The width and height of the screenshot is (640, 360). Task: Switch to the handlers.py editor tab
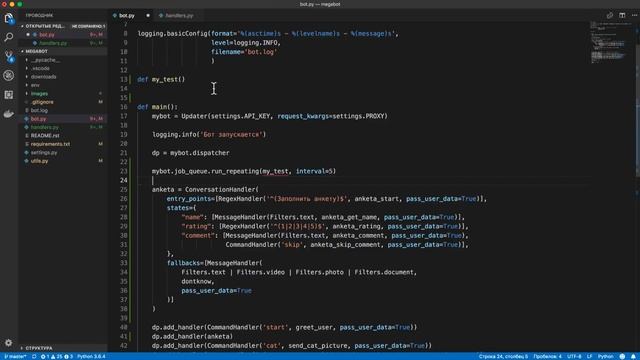(179, 16)
